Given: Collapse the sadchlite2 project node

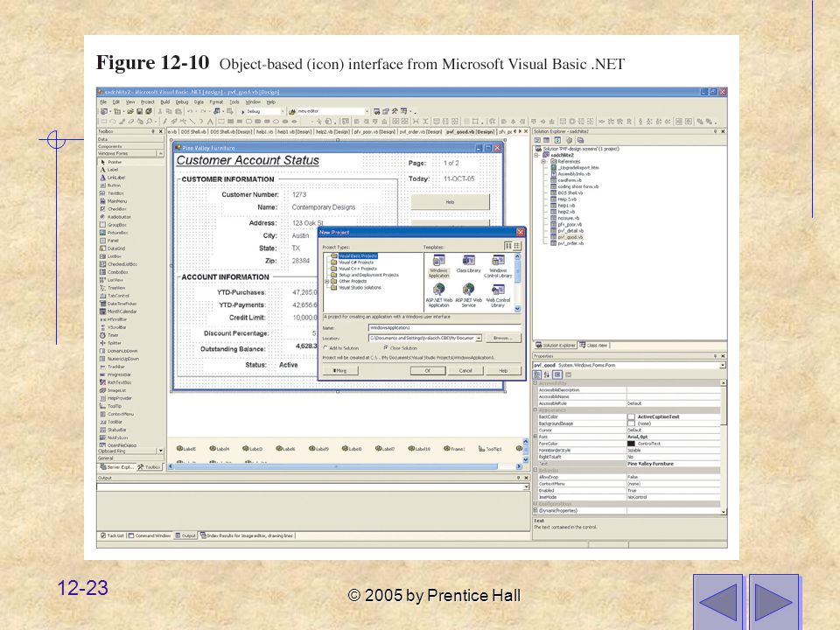Looking at the screenshot, I should coord(536,155).
